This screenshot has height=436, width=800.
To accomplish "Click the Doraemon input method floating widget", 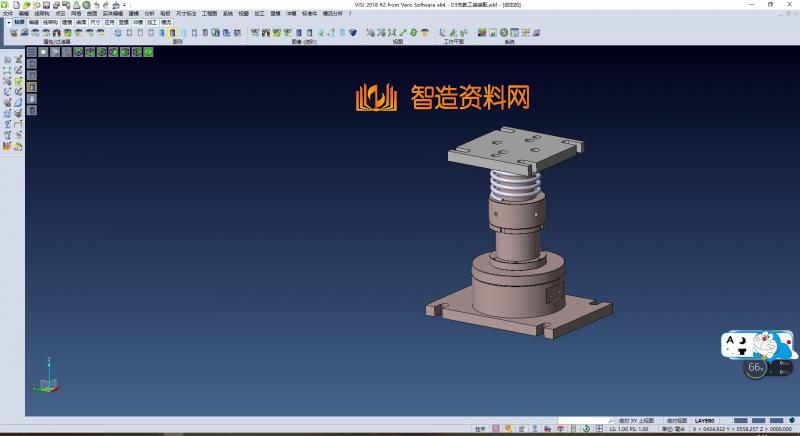I will (758, 345).
